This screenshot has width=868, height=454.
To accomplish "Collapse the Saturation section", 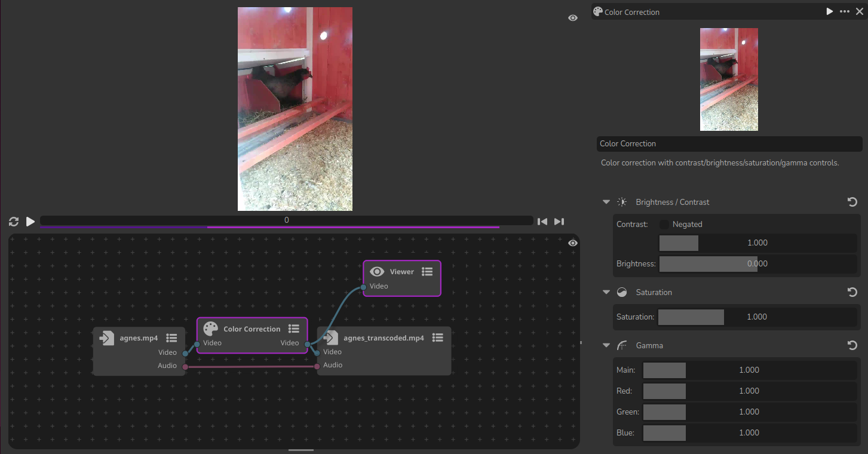I will (x=606, y=292).
